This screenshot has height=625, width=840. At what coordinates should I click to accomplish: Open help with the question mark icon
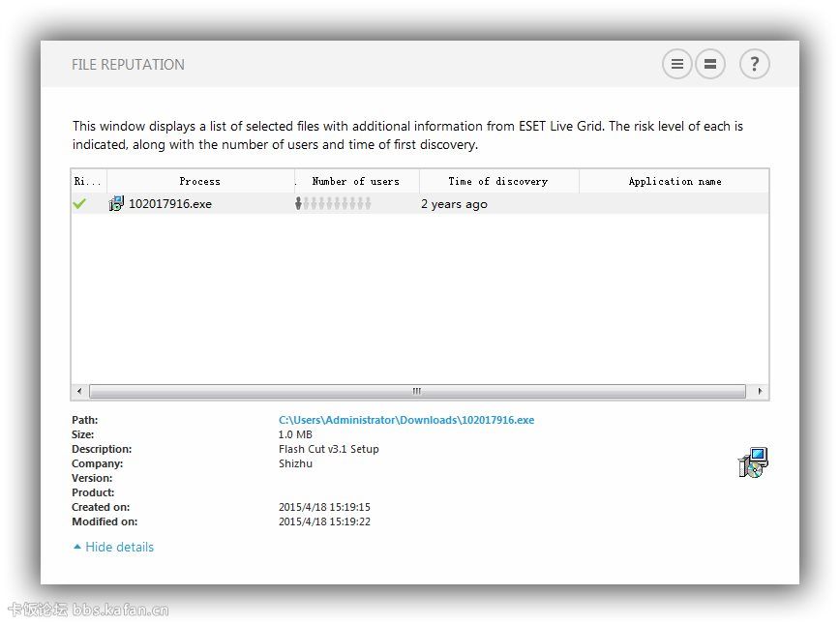pos(754,64)
